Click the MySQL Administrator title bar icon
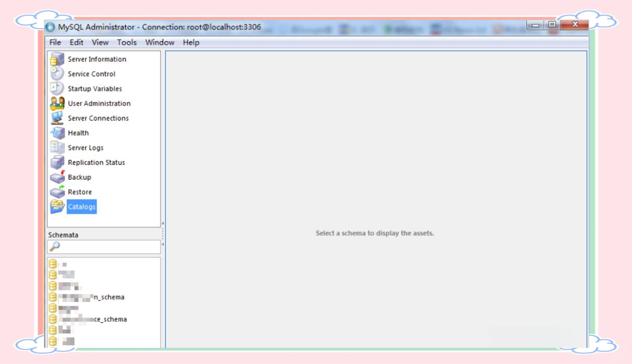The width and height of the screenshot is (632, 364). [50, 27]
